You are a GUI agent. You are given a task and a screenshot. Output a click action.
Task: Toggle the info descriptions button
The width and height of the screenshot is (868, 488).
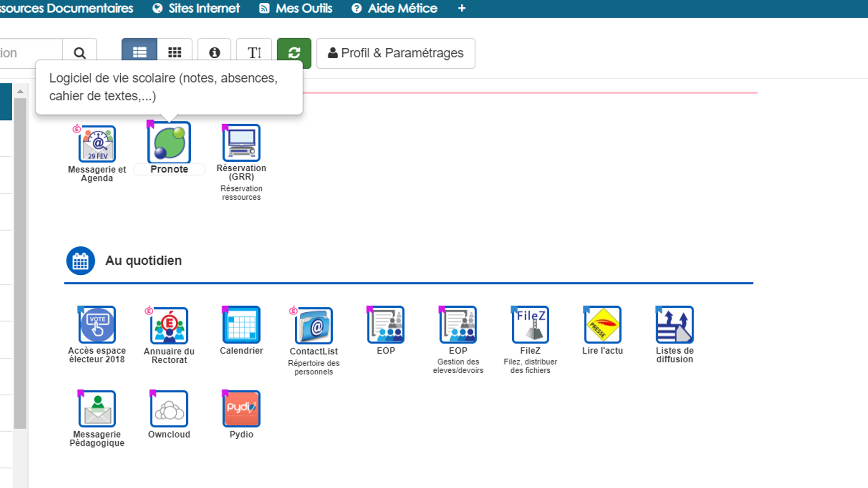(x=214, y=53)
